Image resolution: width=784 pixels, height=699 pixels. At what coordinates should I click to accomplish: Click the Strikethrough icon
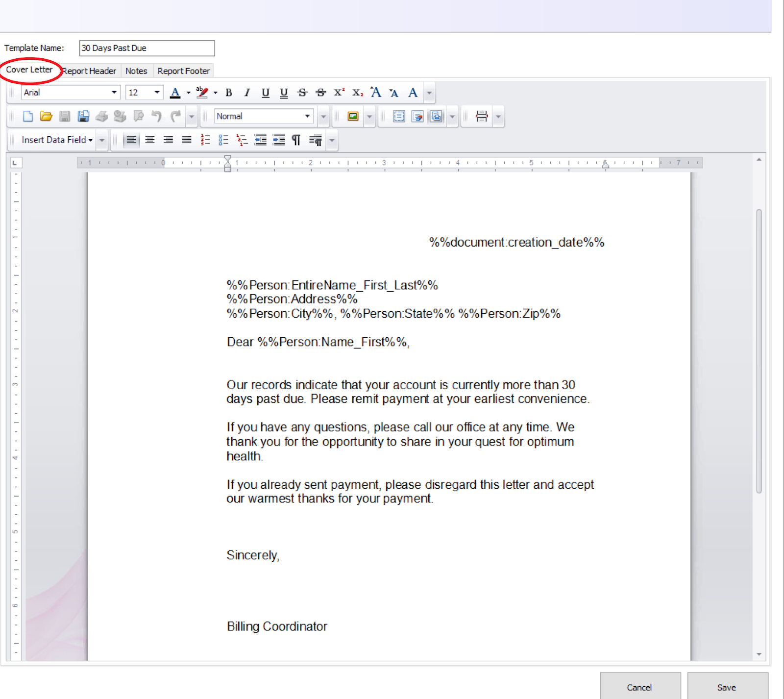[x=301, y=92]
